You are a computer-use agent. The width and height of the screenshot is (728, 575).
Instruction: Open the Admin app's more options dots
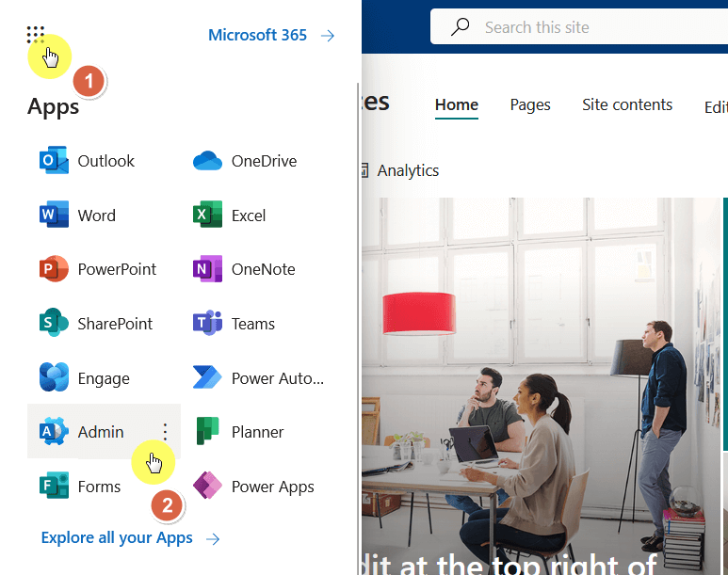(x=165, y=432)
